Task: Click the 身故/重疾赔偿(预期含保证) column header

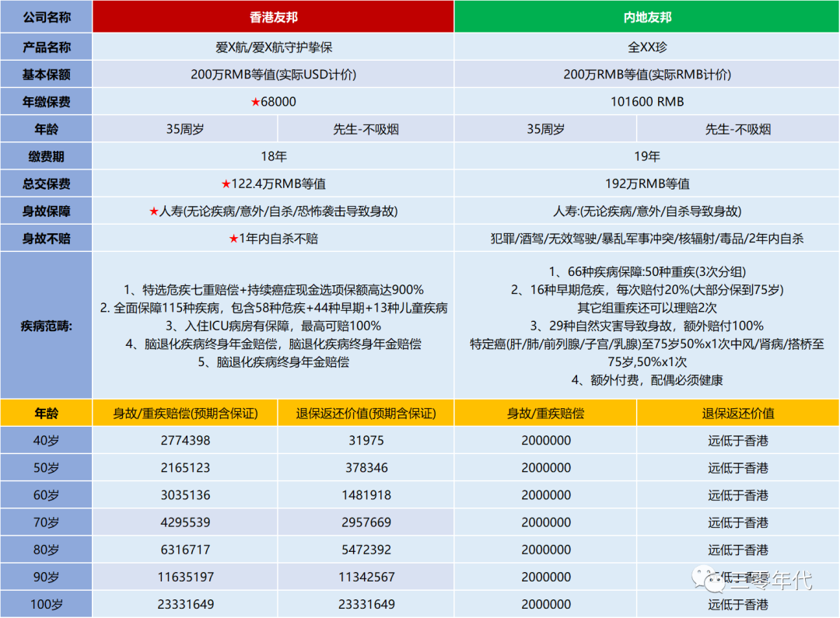Action: (x=185, y=413)
